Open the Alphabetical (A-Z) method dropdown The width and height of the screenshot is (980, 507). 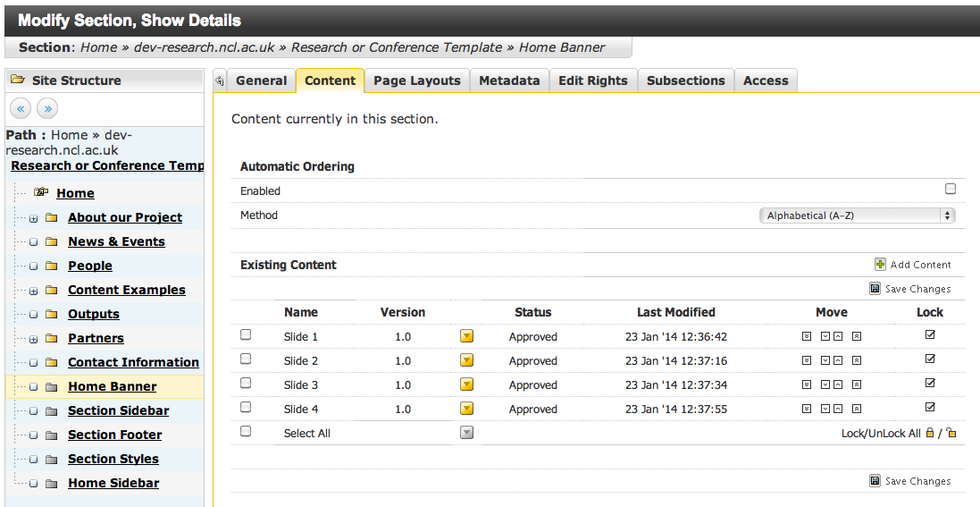tap(856, 215)
